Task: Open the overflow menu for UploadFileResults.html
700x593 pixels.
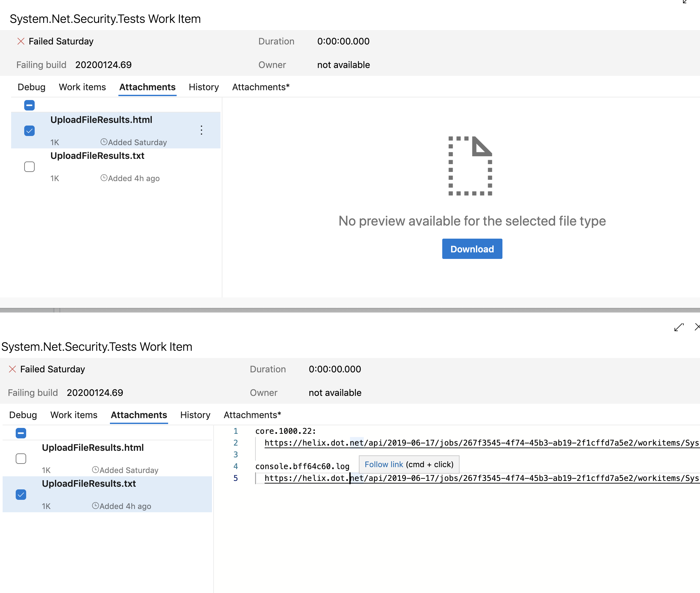Action: (201, 130)
